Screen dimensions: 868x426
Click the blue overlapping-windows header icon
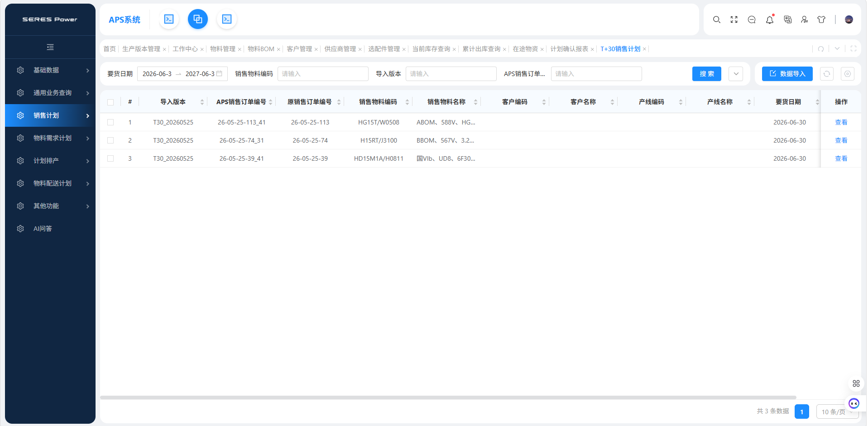coord(198,19)
